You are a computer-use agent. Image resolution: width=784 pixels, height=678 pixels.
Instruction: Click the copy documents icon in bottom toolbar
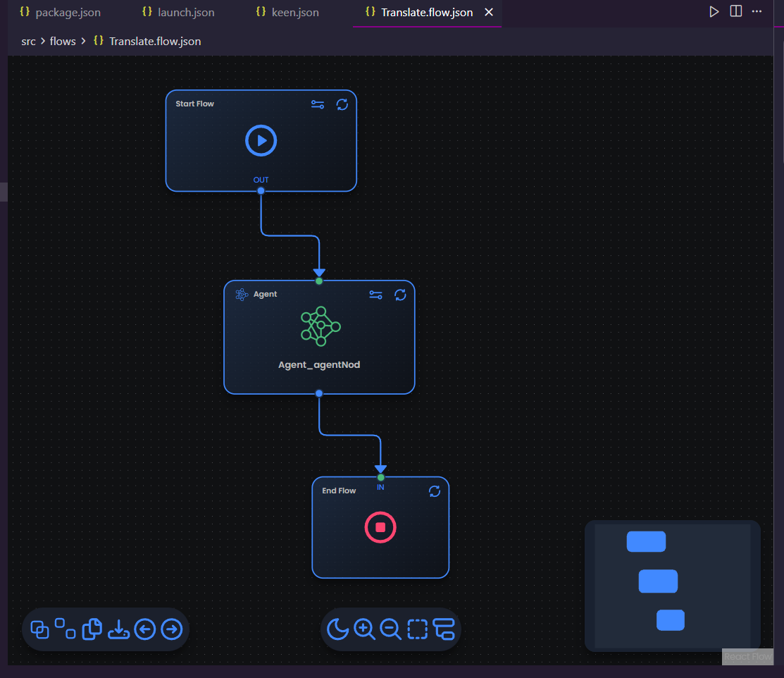(92, 629)
